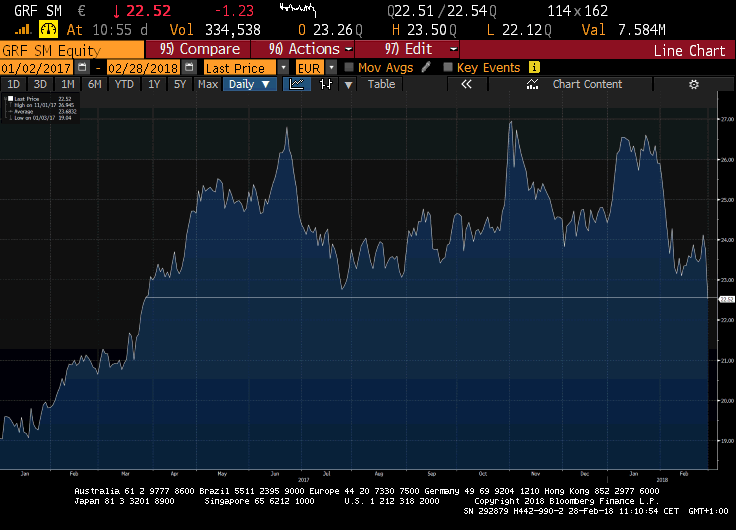Select the Last Price field box
This screenshot has height=530, width=736.
point(240,68)
